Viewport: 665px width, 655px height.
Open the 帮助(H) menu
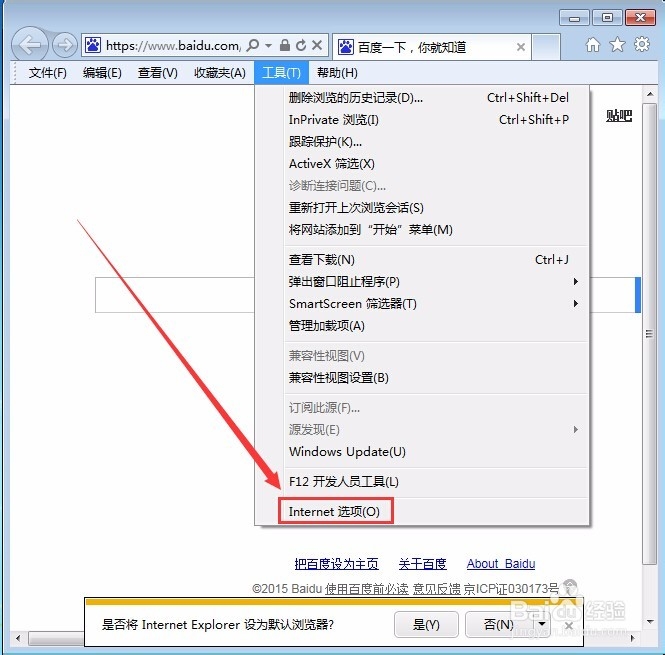(x=337, y=73)
